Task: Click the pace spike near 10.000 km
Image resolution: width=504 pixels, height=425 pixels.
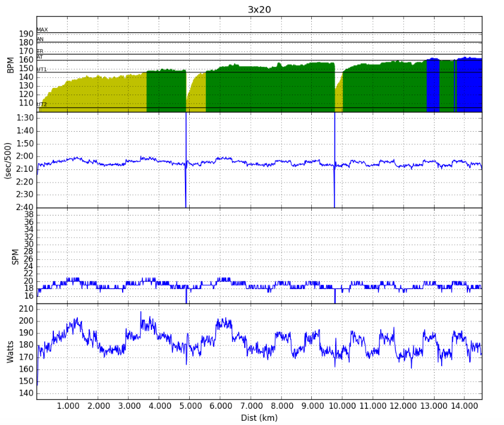Action: click(335, 161)
